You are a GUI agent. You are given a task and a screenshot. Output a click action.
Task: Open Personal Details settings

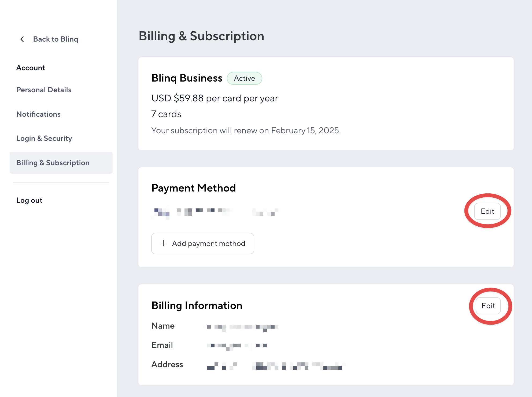point(44,90)
